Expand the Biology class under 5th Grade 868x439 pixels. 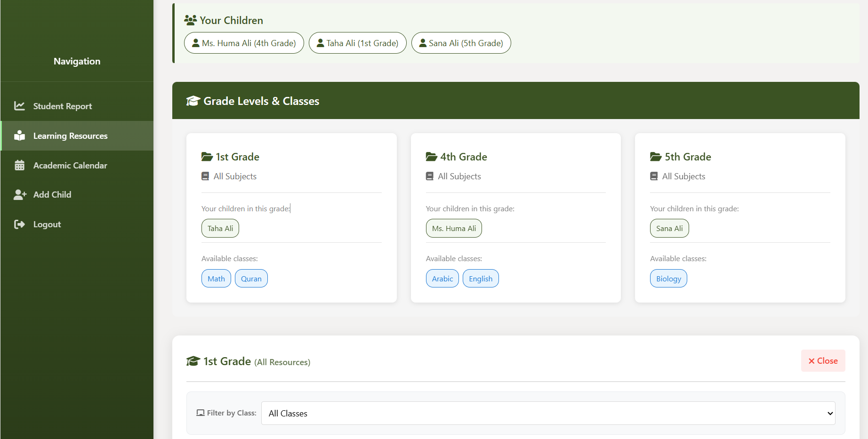[x=668, y=278]
